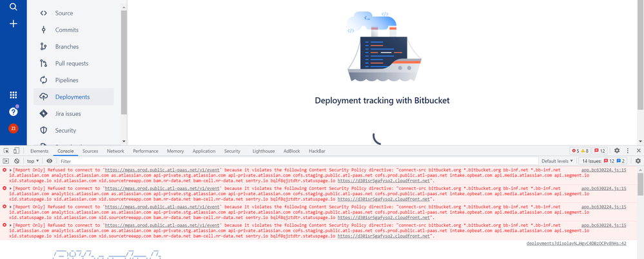Expand the second Report Only error entry
The image size is (644, 259).
11,188
